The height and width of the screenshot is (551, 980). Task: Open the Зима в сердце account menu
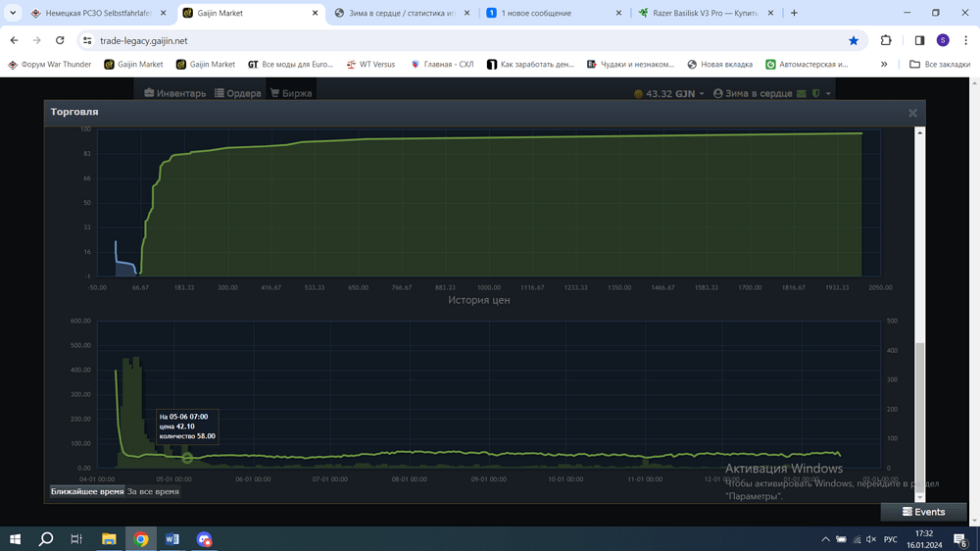753,93
